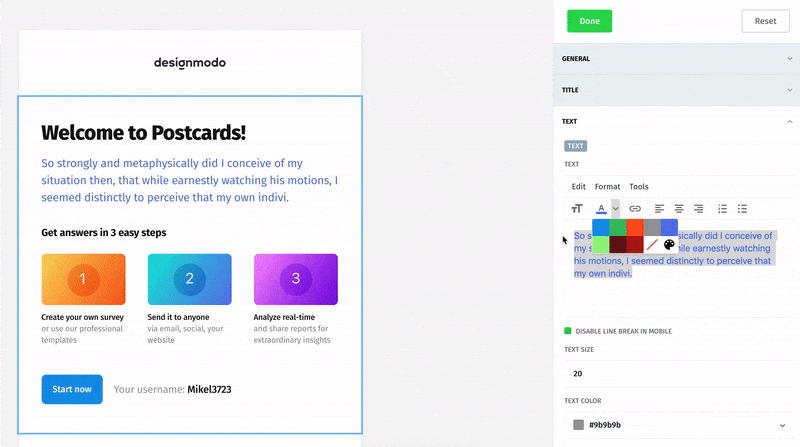Click the designmodo logo
Image resolution: width=800 pixels, height=447 pixels.
pyautogui.click(x=190, y=63)
